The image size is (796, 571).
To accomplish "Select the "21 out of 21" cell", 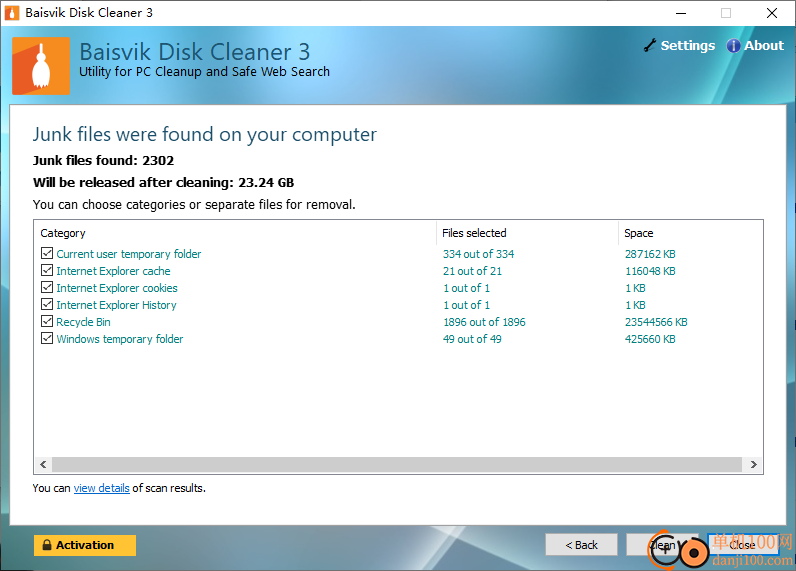I will pyautogui.click(x=472, y=271).
